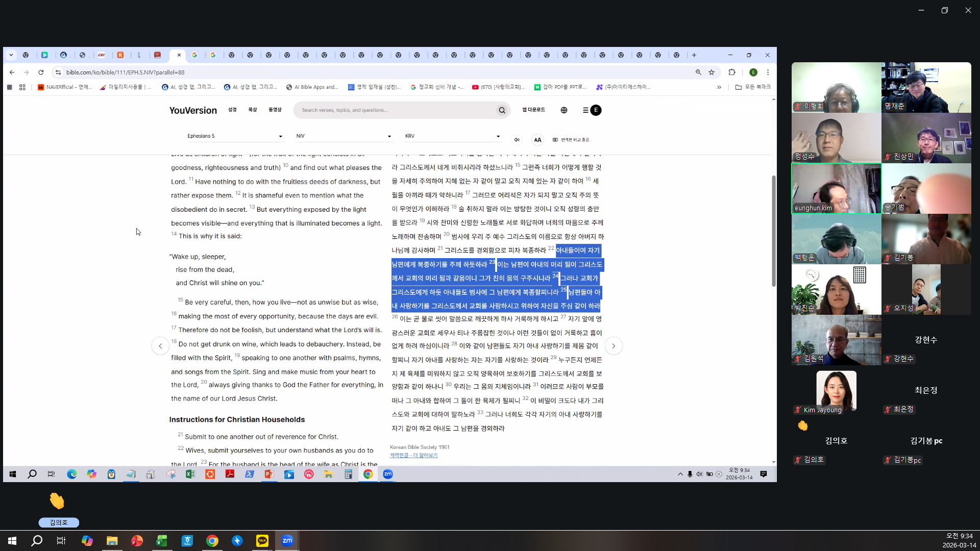
Task: Select the 성경 menu item
Action: pos(233,110)
